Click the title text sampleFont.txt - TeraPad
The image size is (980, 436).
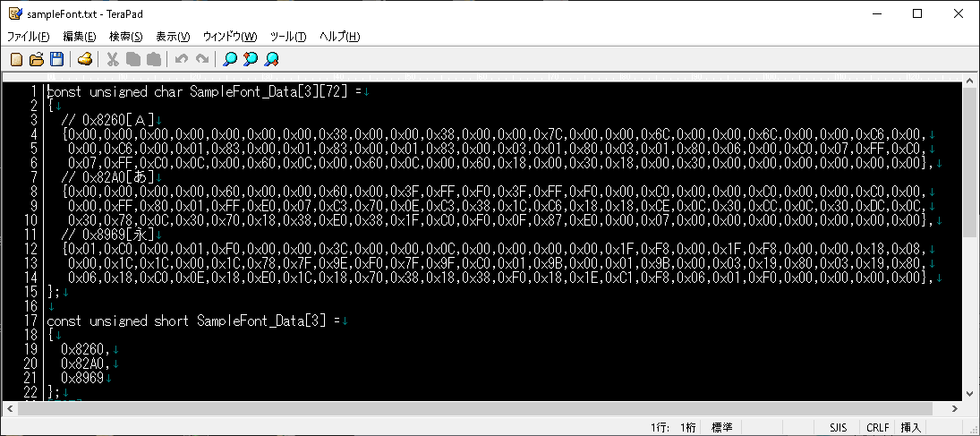[86, 14]
